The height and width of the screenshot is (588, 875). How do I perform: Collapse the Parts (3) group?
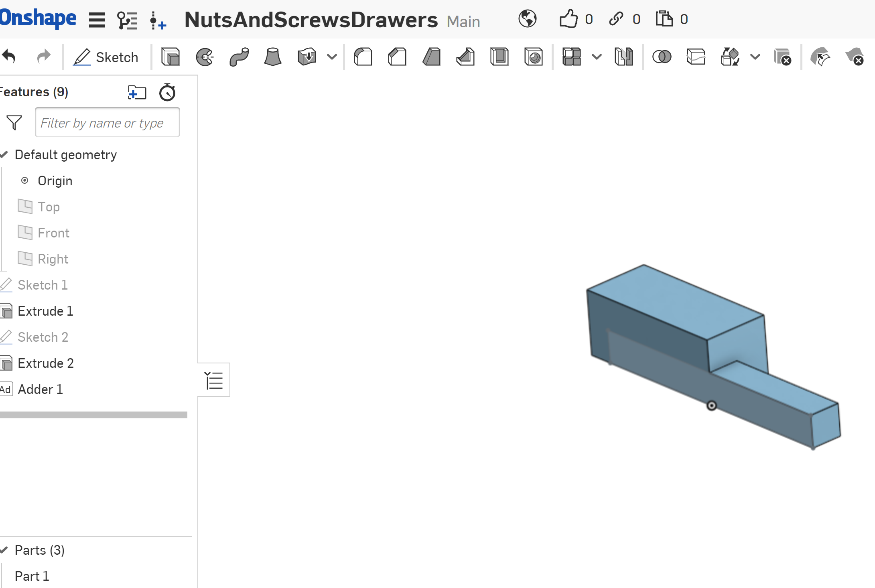[x=4, y=550]
